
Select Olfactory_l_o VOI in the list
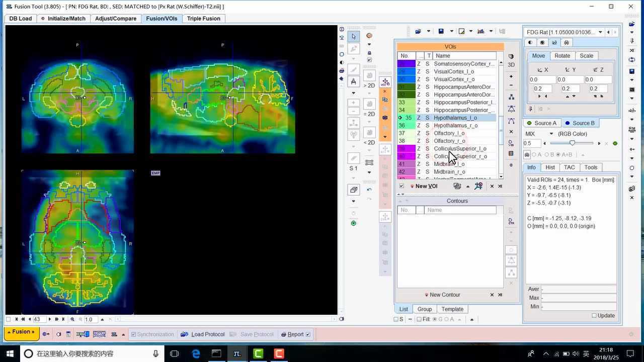tap(449, 133)
